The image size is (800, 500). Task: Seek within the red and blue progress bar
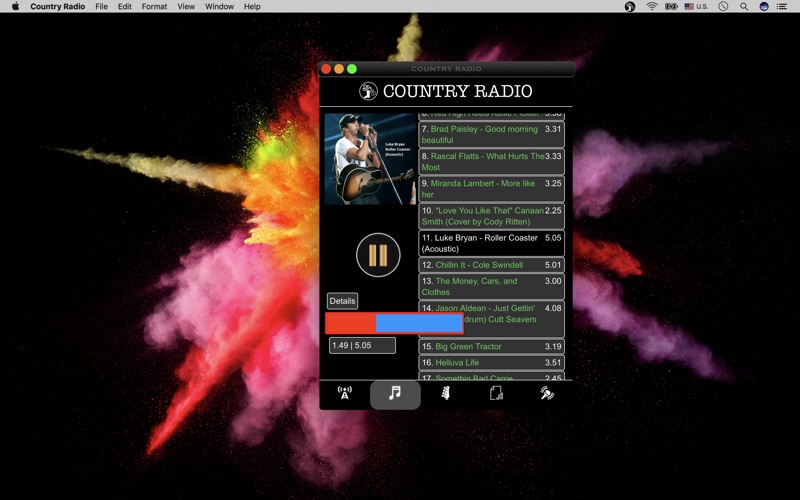[394, 323]
